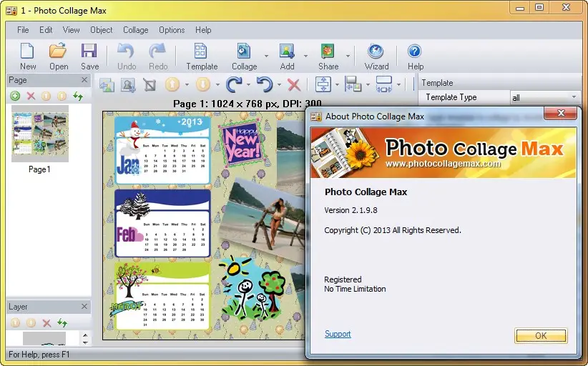Bring object forward with up arrow icon
The height and width of the screenshot is (366, 588).
coord(172,84)
